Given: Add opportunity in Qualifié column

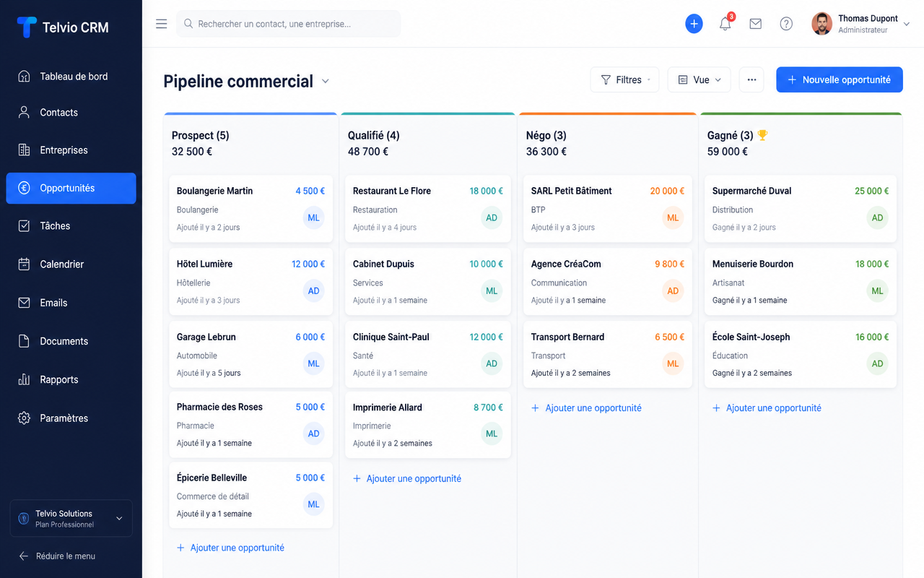Looking at the screenshot, I should (x=407, y=478).
